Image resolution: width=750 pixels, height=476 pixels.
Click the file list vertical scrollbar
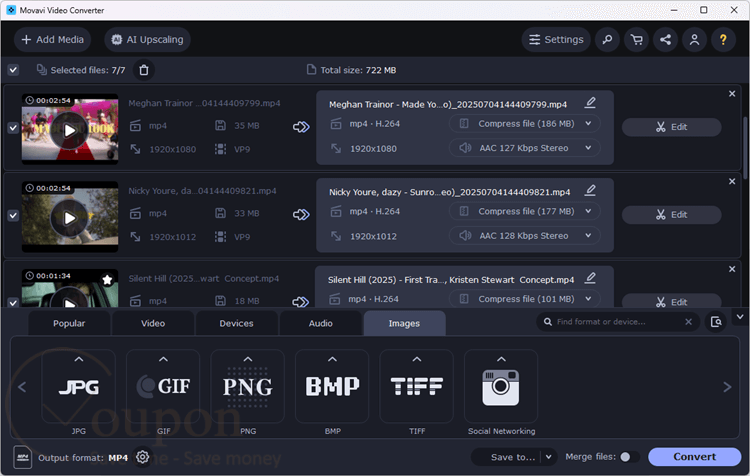tap(745, 148)
